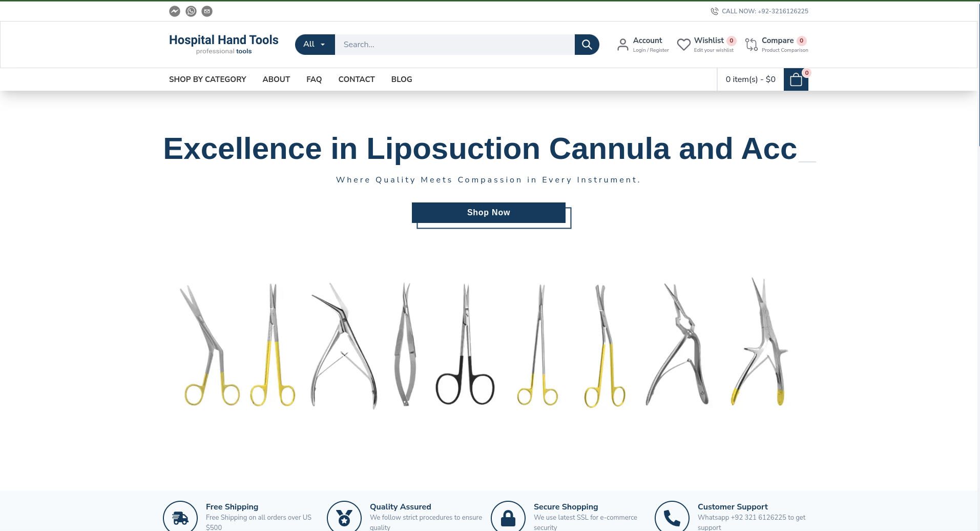Open the Compare product comparison link
The image size is (980, 531).
point(785,45)
